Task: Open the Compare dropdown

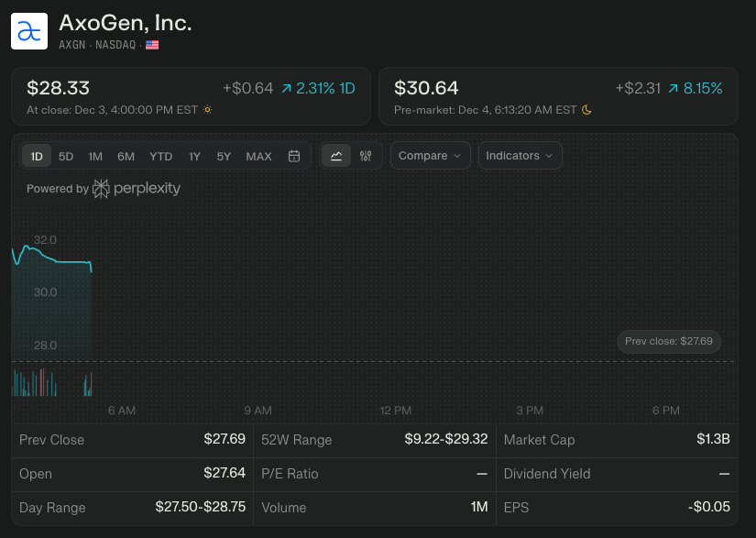Action: [x=430, y=156]
